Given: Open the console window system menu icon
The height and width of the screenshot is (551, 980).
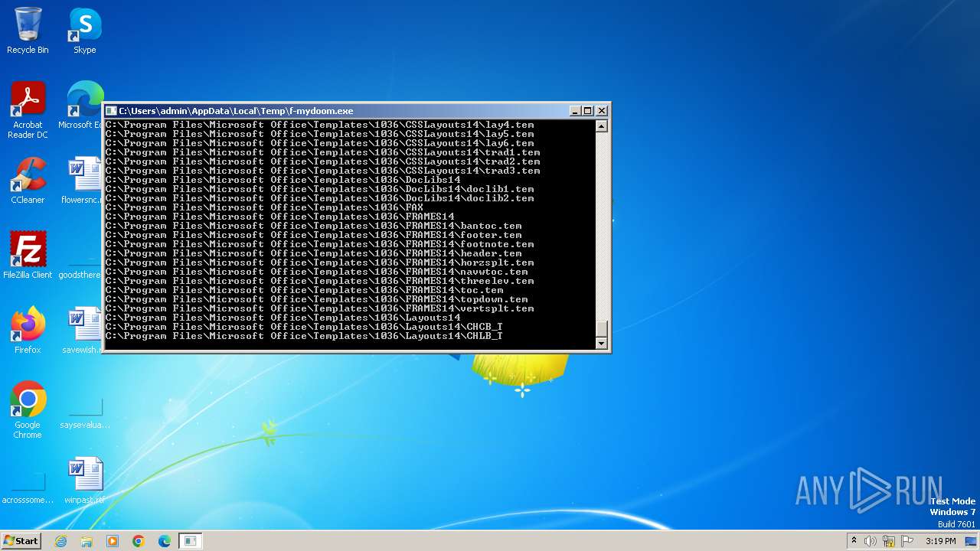Looking at the screenshot, I should click(112, 111).
